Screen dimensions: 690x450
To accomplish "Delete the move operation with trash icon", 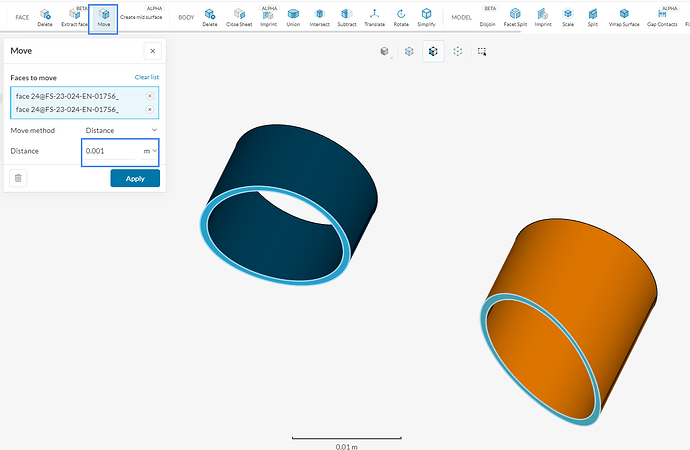I will (x=19, y=178).
